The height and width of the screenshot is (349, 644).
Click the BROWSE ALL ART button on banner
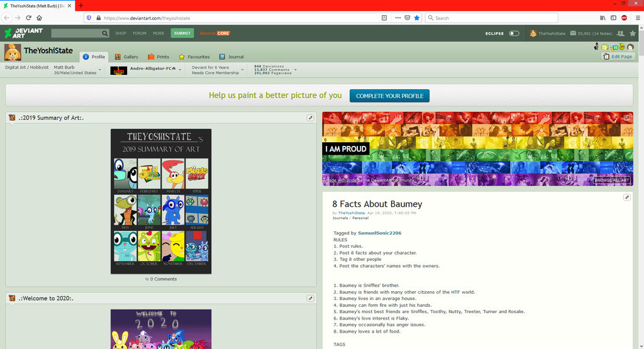[x=611, y=180]
